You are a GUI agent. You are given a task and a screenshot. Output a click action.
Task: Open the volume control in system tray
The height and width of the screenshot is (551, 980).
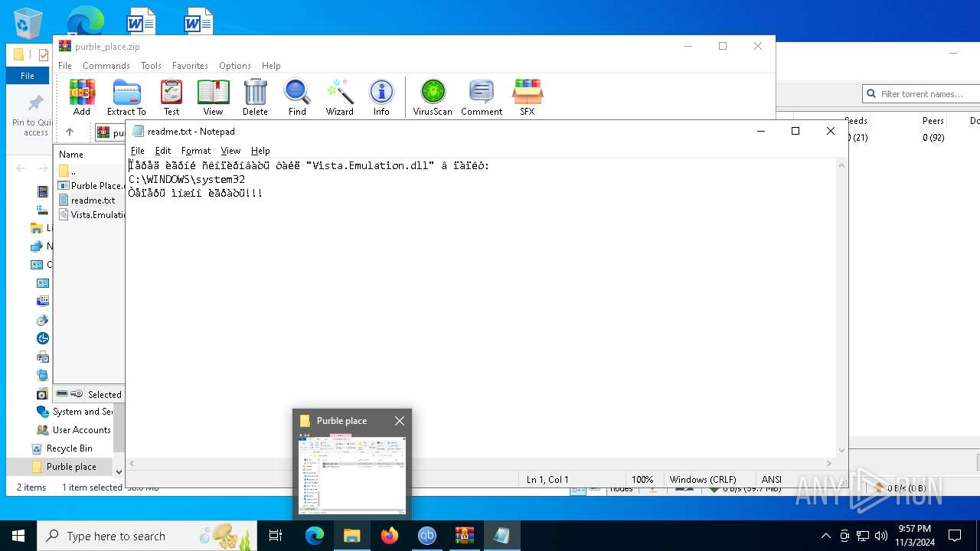(880, 536)
